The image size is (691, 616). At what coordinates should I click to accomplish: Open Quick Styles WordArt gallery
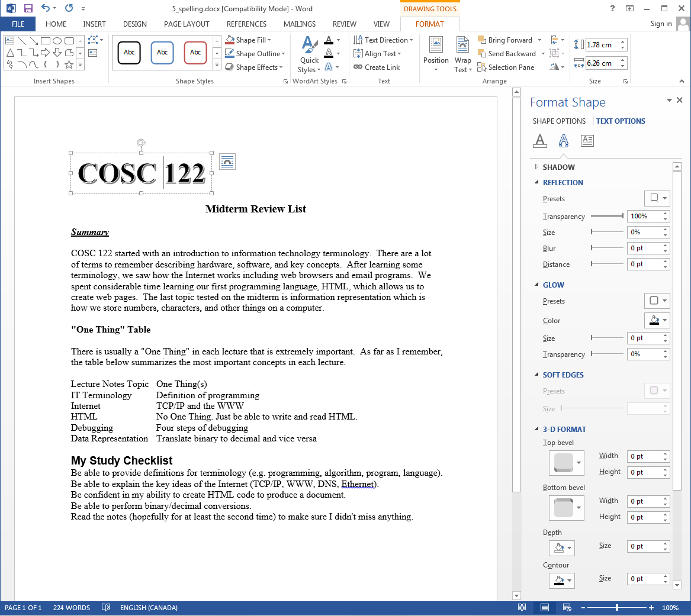pos(309,54)
